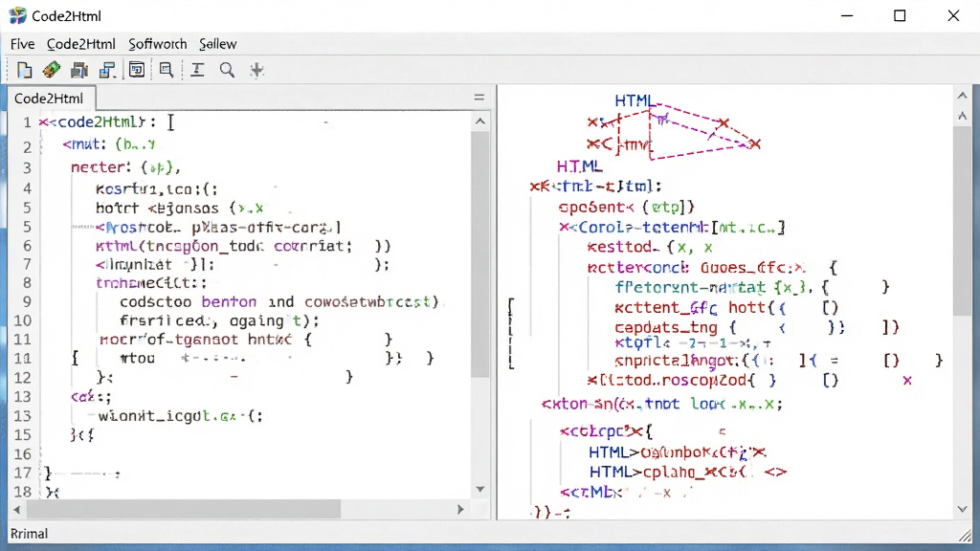Image resolution: width=980 pixels, height=551 pixels.
Task: Click the green tag toolbar icon
Action: 52,70
